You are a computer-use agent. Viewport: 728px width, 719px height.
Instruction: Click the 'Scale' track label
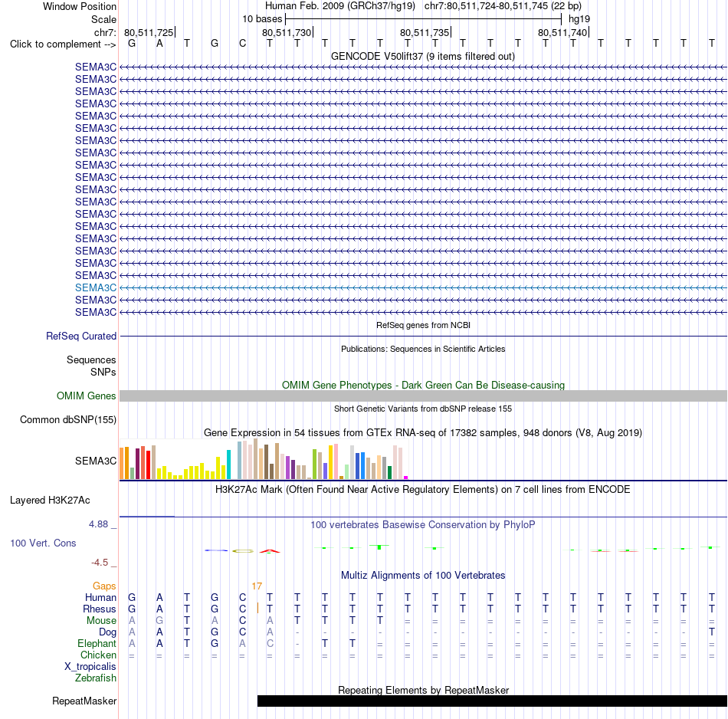(103, 19)
